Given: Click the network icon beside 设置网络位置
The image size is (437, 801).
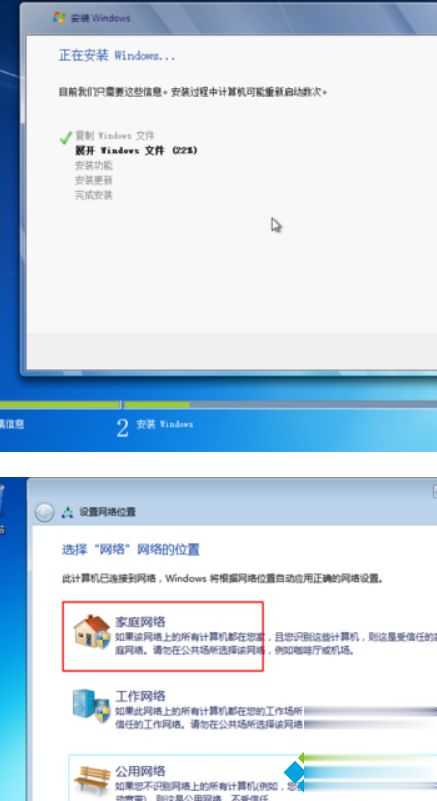Looking at the screenshot, I should point(67,512).
